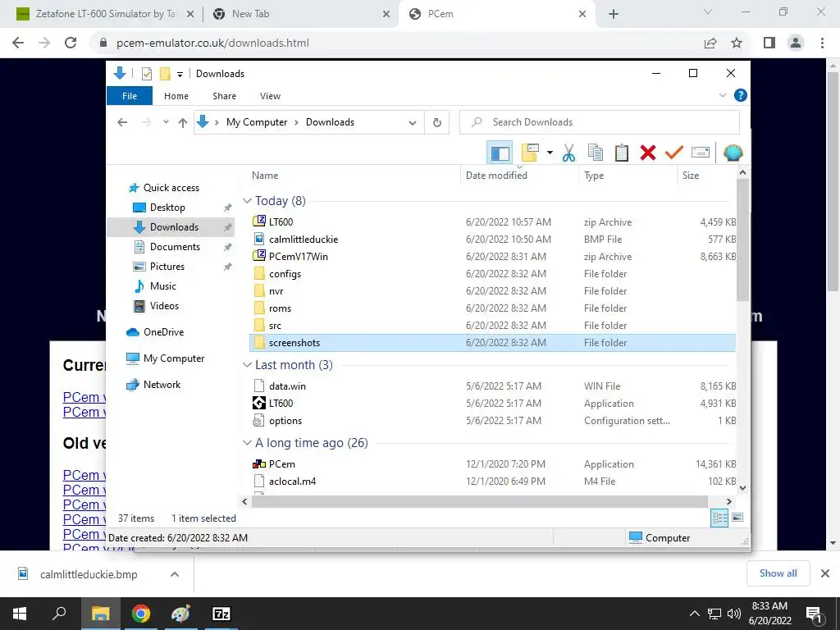Open 7-Zip from the taskbar
Viewport: 840px width, 630px height.
tap(221, 614)
